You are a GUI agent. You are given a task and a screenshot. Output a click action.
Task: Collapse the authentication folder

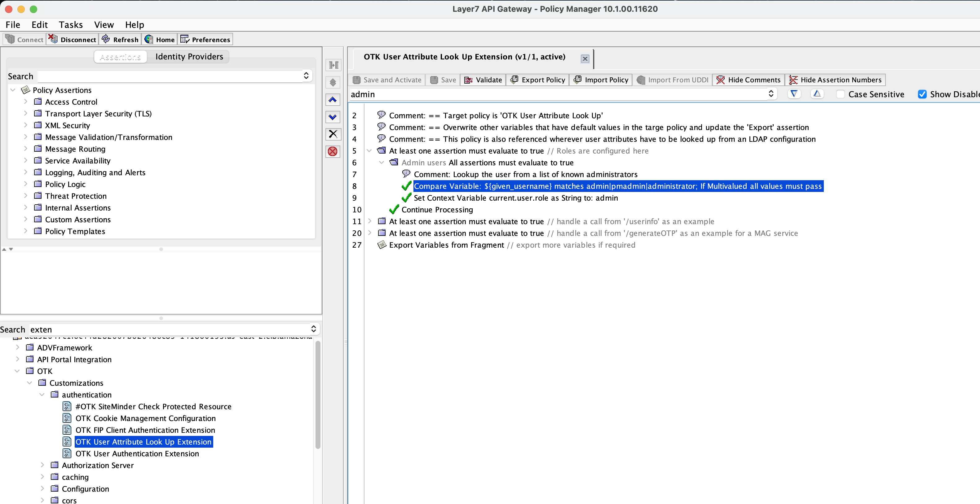pos(42,394)
